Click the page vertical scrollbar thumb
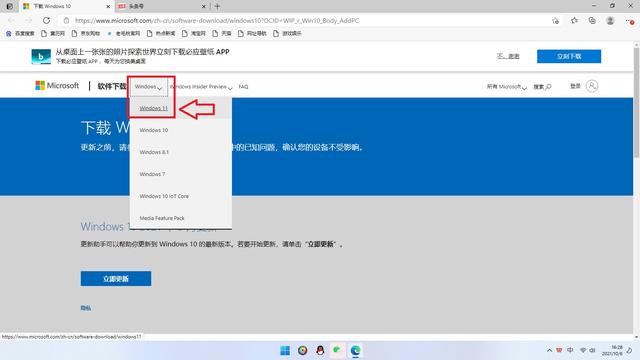The height and width of the screenshot is (360, 640). tap(636, 102)
